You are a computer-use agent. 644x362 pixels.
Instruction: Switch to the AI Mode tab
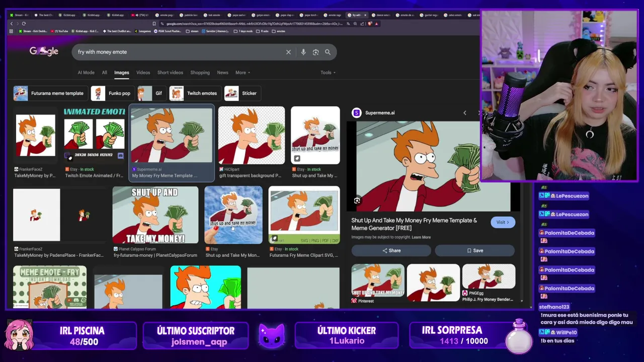point(86,72)
